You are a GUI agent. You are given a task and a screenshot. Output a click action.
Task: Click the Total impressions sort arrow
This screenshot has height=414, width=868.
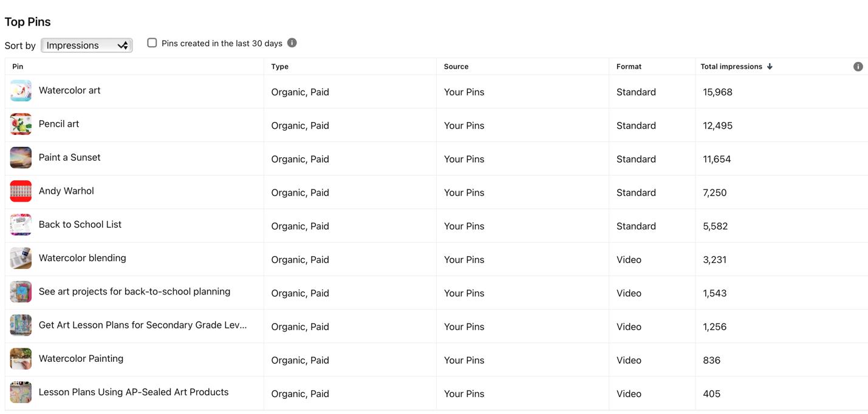[770, 67]
